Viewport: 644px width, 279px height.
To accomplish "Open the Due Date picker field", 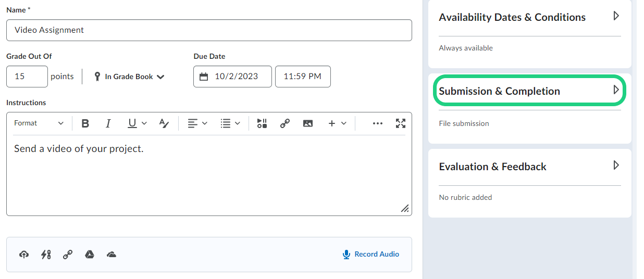I will point(232,77).
